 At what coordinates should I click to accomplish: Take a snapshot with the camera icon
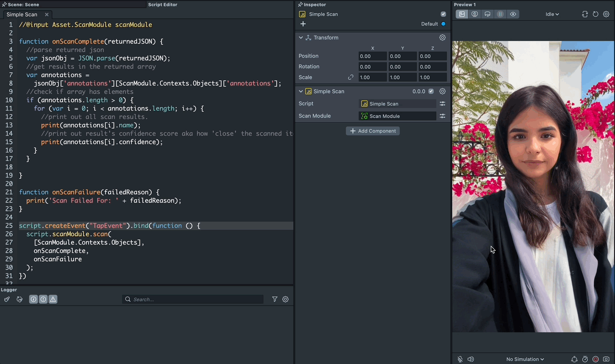click(607, 359)
